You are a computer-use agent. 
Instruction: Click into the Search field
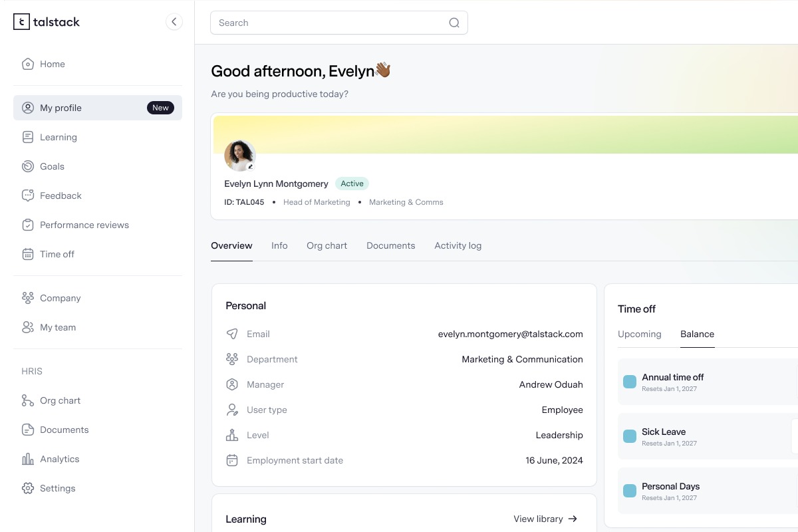[339, 23]
